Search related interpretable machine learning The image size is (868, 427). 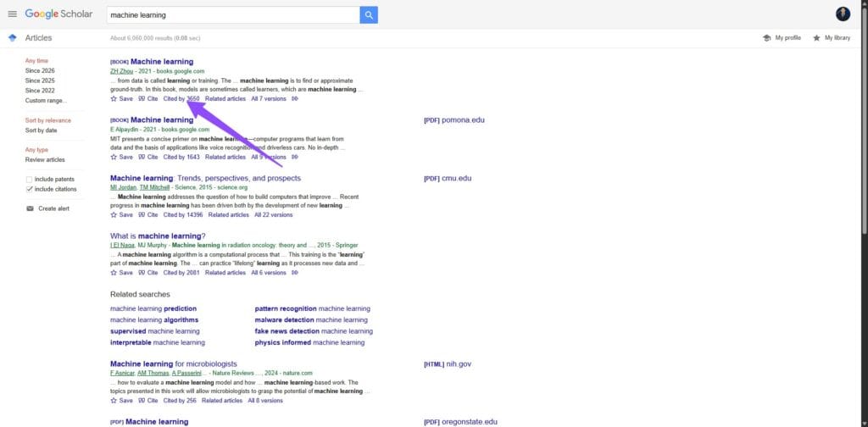click(157, 343)
